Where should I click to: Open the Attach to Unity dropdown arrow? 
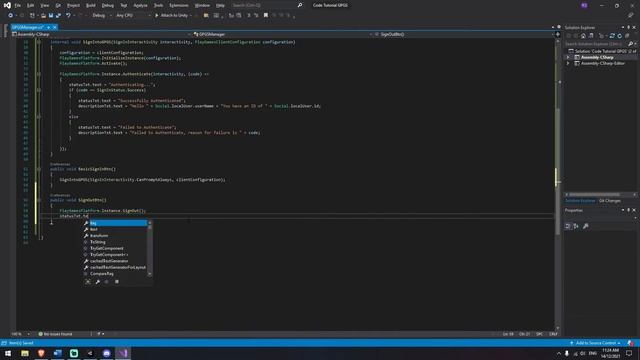pos(191,16)
